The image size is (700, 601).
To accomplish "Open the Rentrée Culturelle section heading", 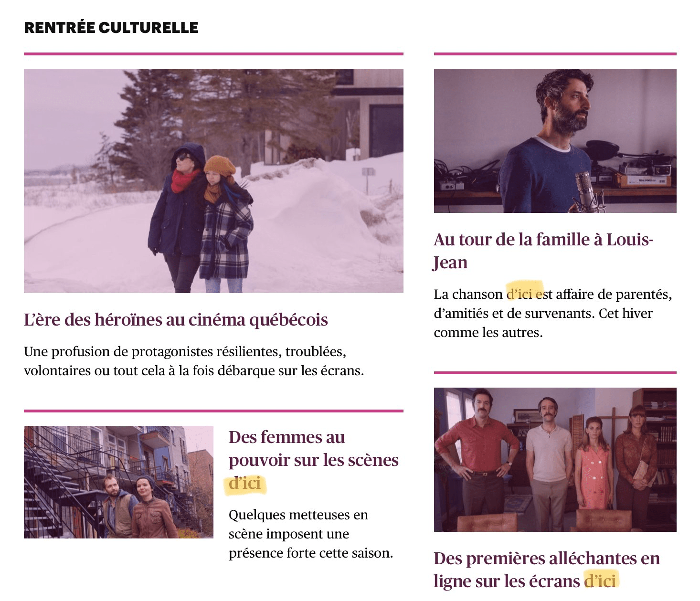I will click(x=111, y=28).
